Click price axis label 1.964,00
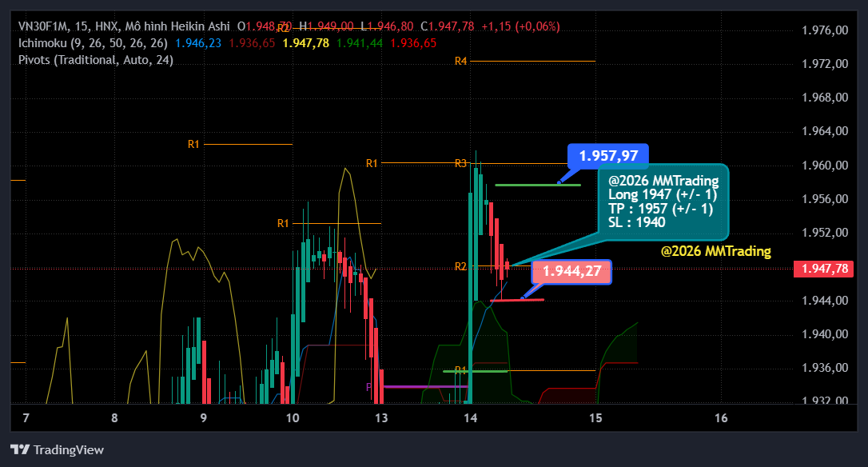 pos(825,131)
